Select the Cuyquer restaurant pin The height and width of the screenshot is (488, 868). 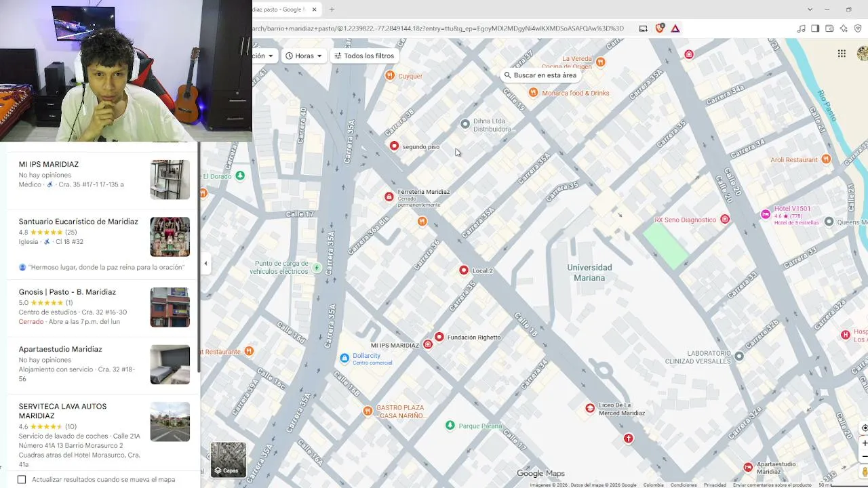[390, 75]
